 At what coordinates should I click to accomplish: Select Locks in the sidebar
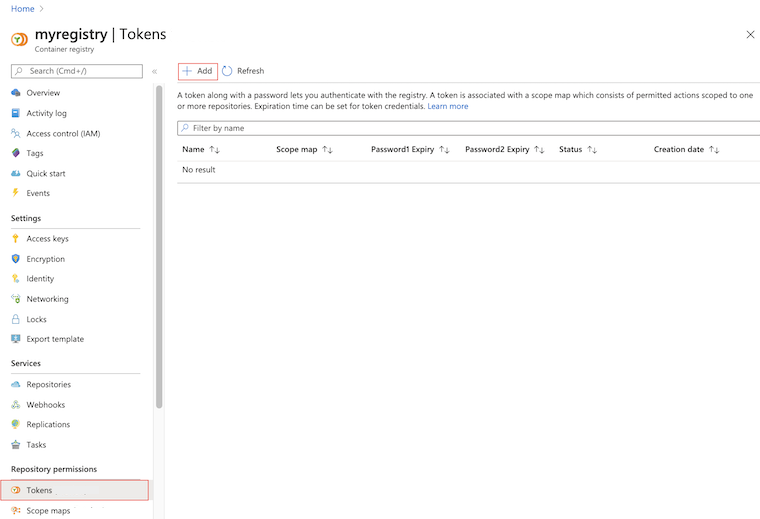click(x=36, y=319)
